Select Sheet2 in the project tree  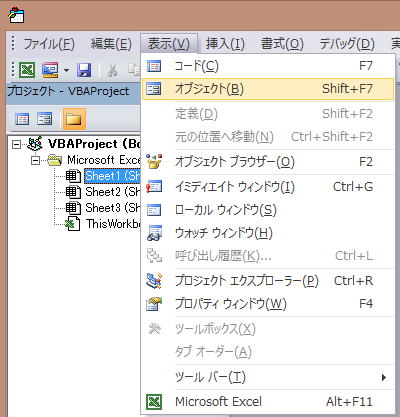tap(113, 192)
